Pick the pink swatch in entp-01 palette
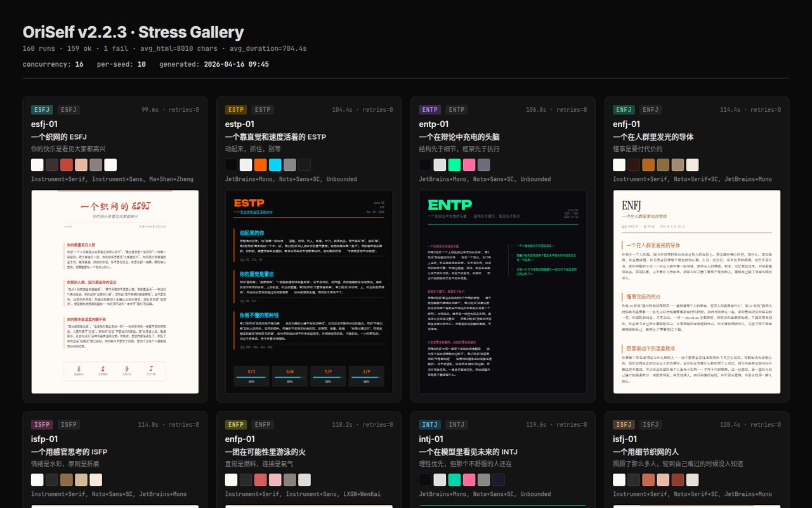This screenshot has height=508, width=812. click(x=469, y=164)
